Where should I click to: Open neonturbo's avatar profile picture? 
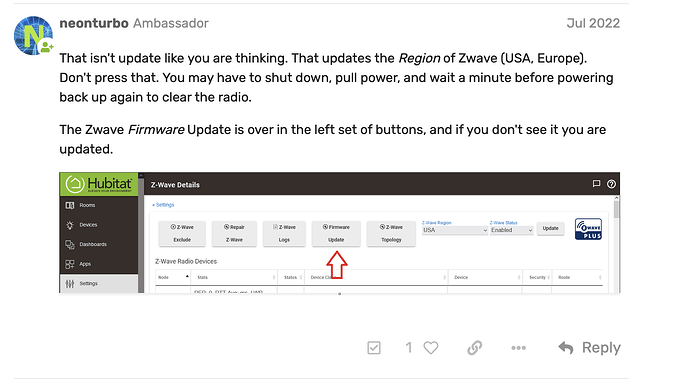click(33, 36)
